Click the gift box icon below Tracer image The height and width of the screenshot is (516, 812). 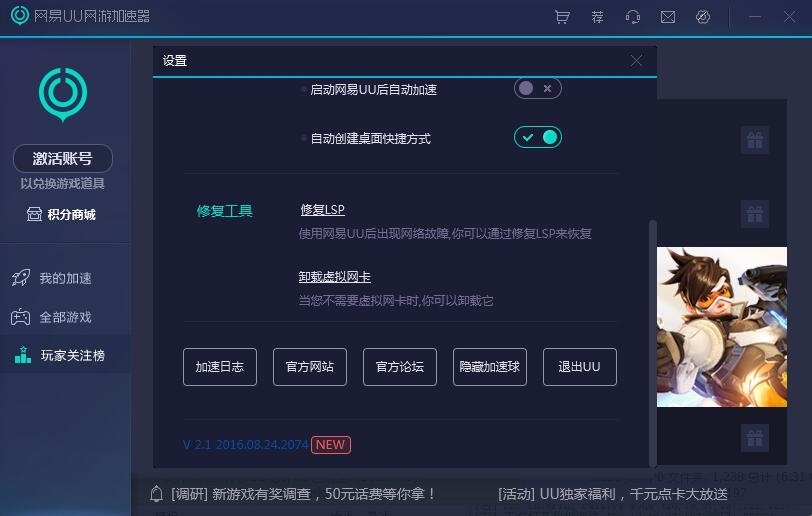pos(755,438)
